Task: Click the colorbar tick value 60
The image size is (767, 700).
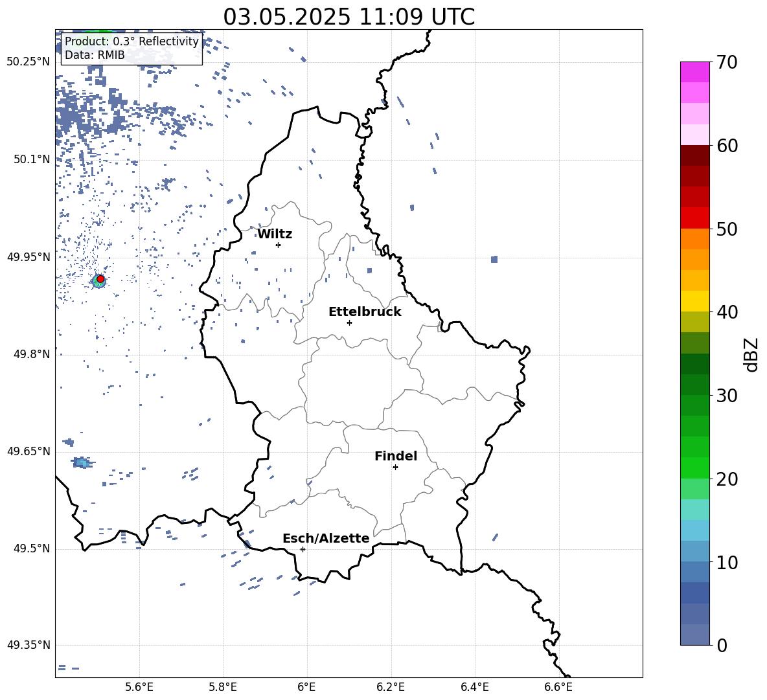Action: (727, 146)
